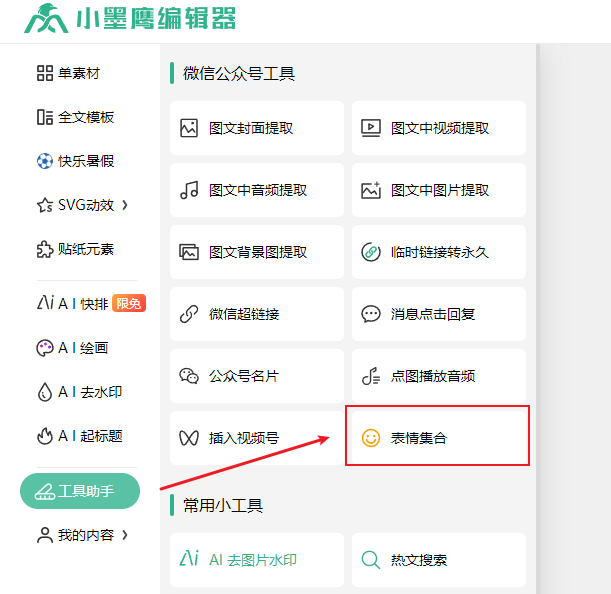611x594 pixels.
Task: Expand the 我的内容 chevron arrow
Action: (125, 535)
